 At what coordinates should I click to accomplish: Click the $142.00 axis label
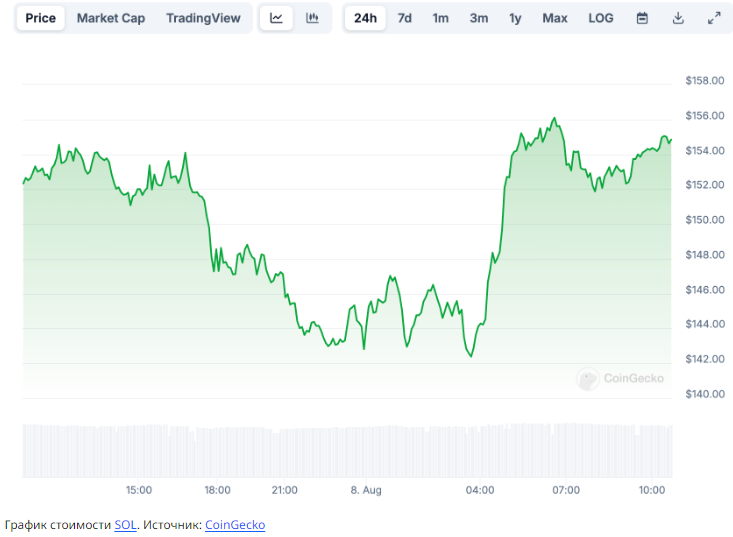coord(704,359)
